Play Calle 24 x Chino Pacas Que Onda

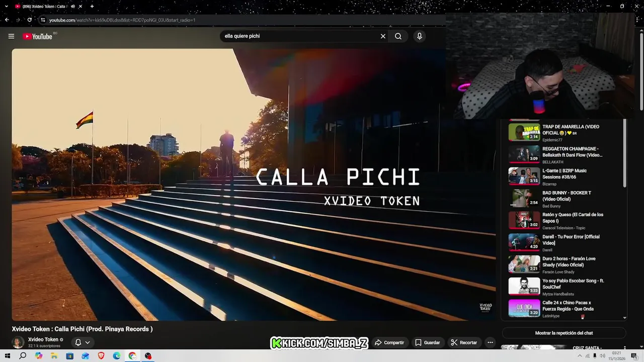click(x=563, y=309)
